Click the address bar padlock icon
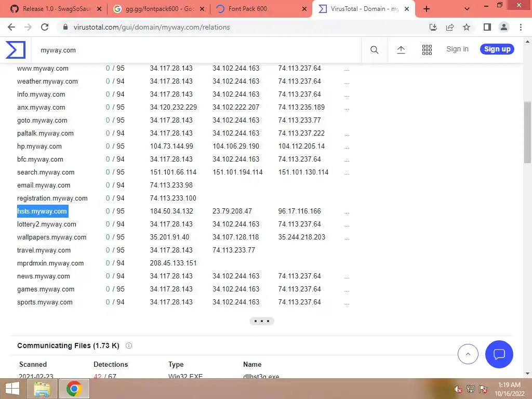The image size is (532, 399). tap(65, 27)
